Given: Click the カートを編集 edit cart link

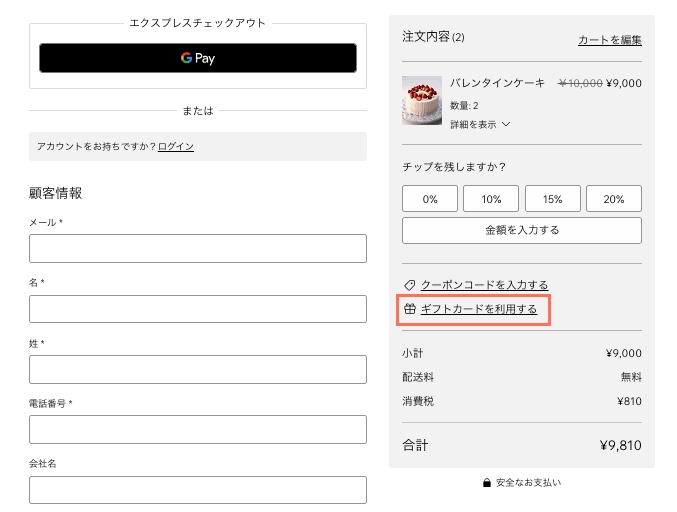Looking at the screenshot, I should tap(609, 40).
